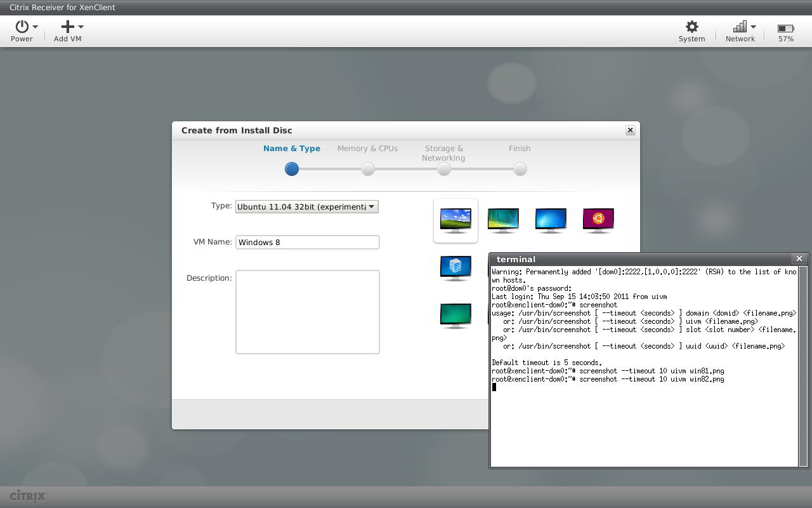Open the Type dropdown showing Ubuntu 11.04
The image size is (812, 508).
tap(307, 206)
